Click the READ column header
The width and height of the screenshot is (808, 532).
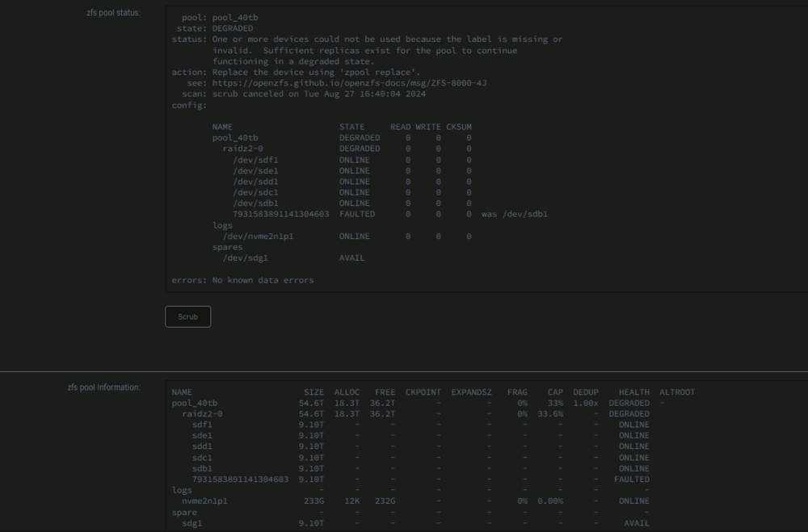tap(401, 127)
